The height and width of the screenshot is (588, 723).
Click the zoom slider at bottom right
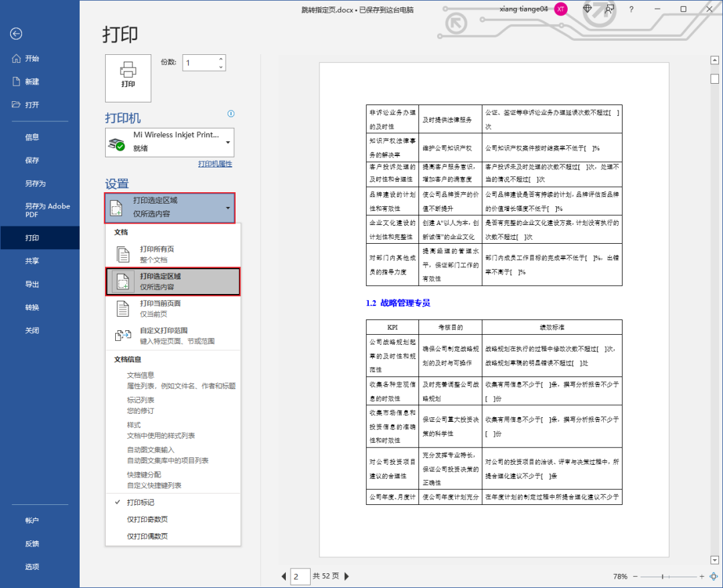point(663,576)
